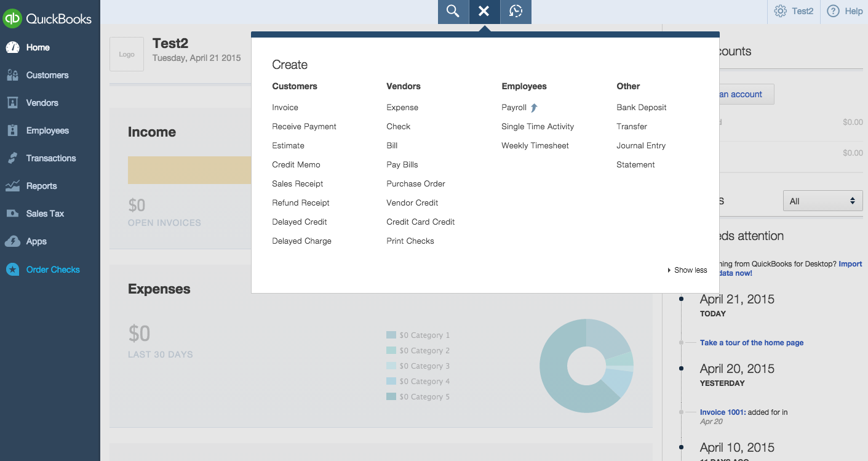This screenshot has height=461, width=868.
Task: Open Weekly Timesheet
Action: pyautogui.click(x=535, y=145)
